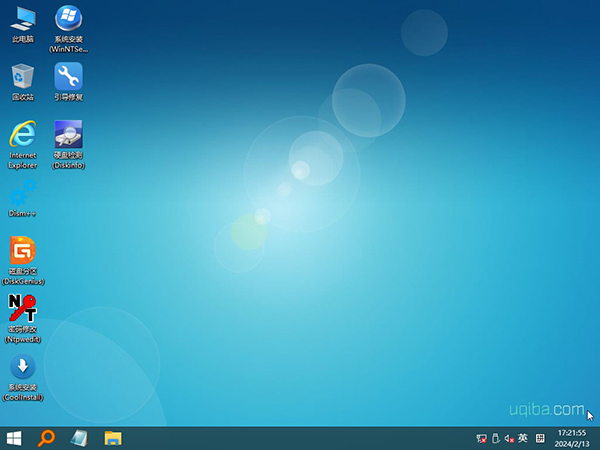Open the WinNTSetup system install icon

tap(68, 18)
